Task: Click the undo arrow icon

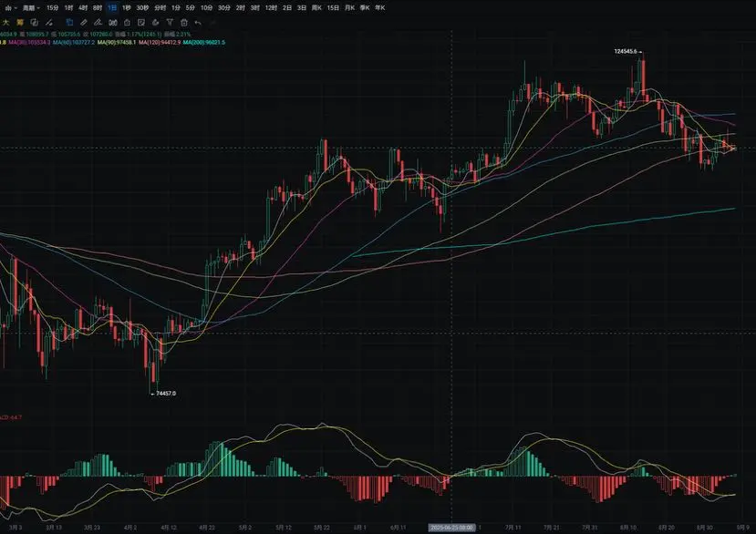Action: 198,22
